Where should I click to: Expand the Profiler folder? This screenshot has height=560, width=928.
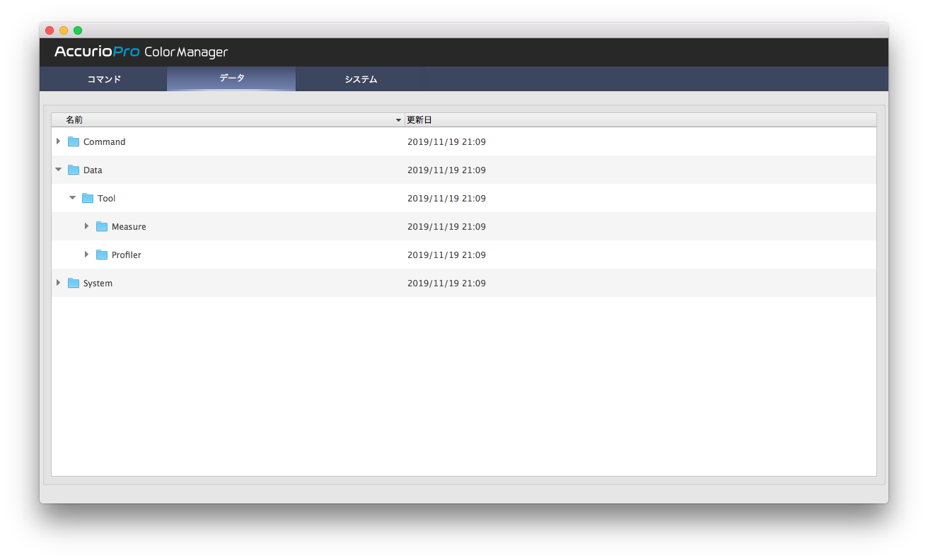click(x=87, y=255)
